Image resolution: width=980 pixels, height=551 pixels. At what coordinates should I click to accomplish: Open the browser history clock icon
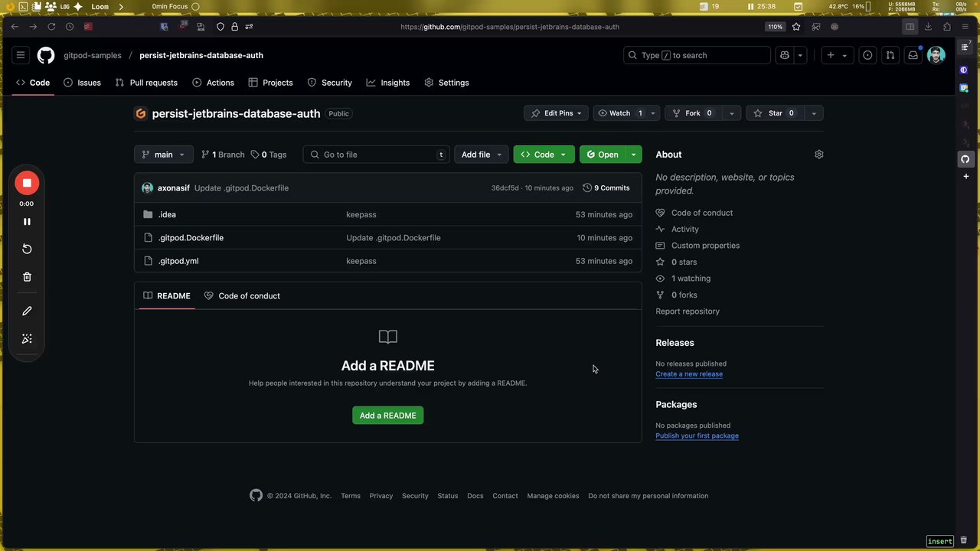coord(70,27)
